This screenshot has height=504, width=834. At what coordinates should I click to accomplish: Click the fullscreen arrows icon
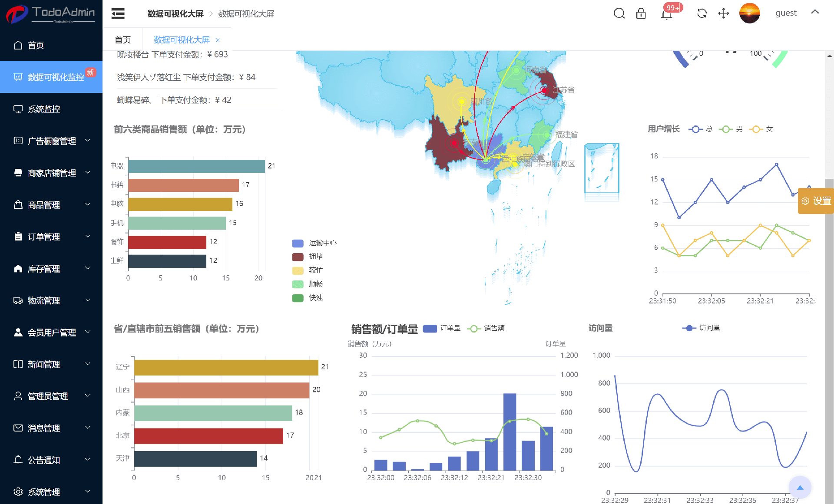coord(723,13)
